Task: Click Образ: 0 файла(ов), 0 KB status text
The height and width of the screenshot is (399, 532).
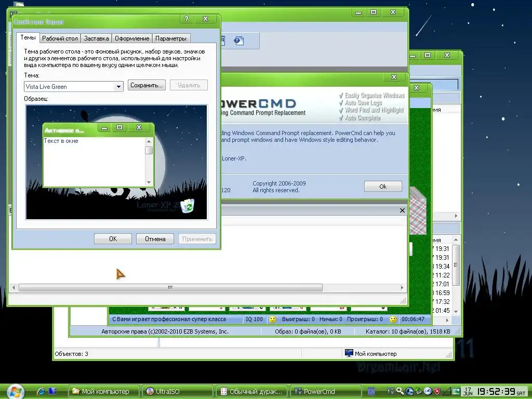Action: coord(308,331)
